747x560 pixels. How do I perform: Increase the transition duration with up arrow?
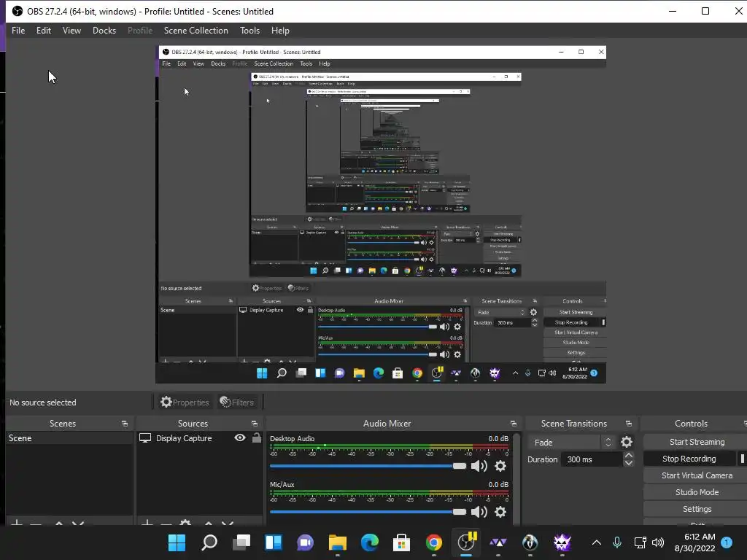[628, 456]
